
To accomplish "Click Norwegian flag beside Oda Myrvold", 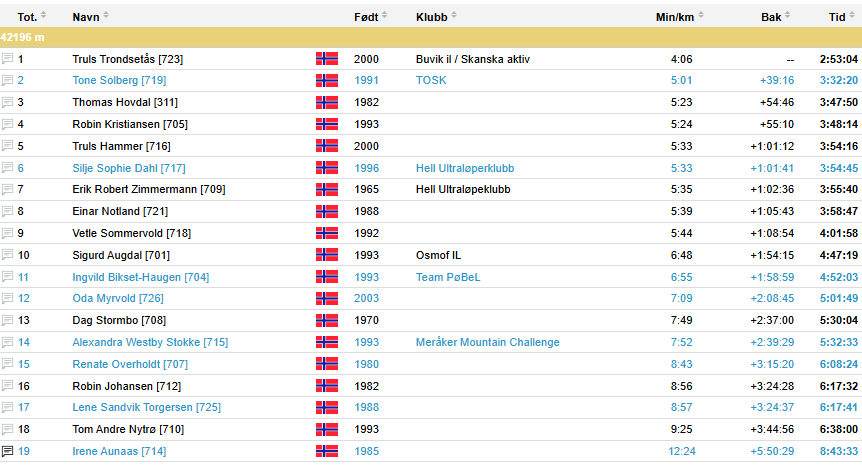I will tap(327, 299).
